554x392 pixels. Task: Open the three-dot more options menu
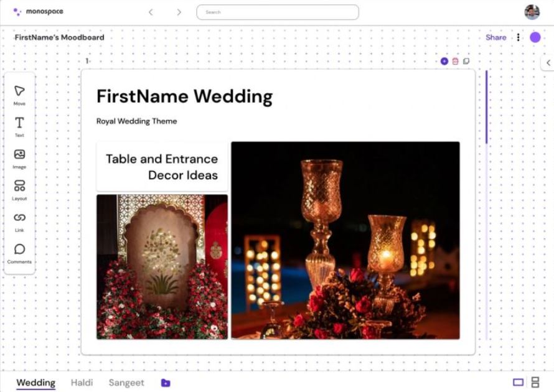[518, 37]
